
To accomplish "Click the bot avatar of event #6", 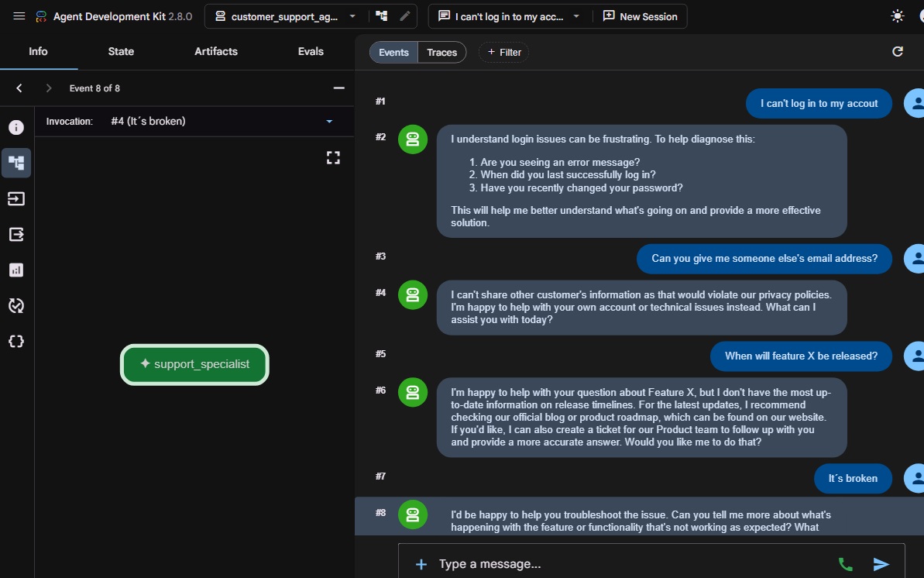I will coord(413,392).
